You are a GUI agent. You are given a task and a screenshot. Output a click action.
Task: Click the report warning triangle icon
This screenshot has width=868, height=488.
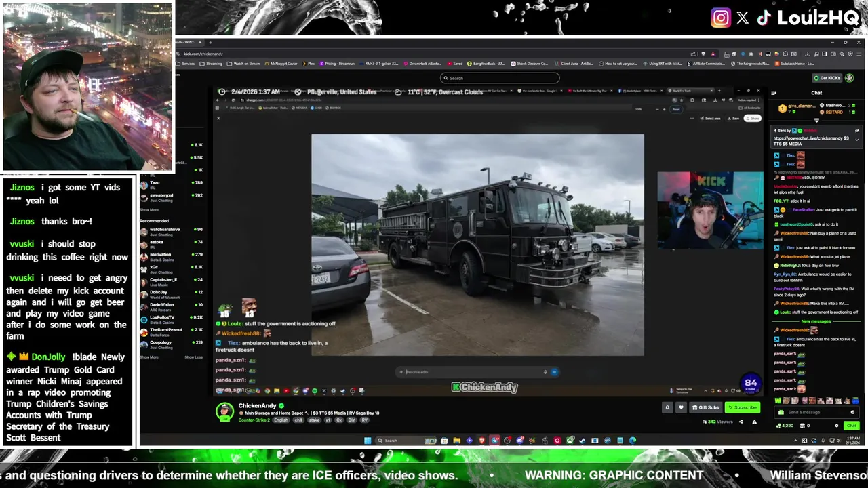click(x=754, y=422)
